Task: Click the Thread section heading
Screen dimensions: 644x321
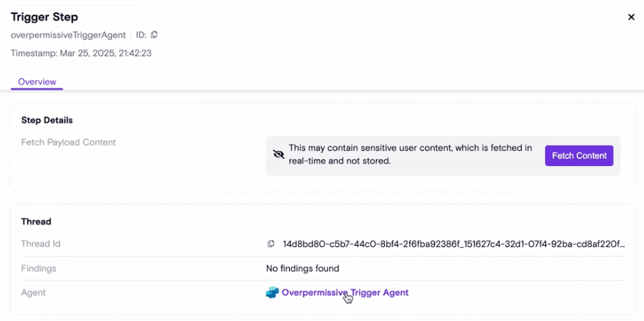Action: (x=36, y=222)
